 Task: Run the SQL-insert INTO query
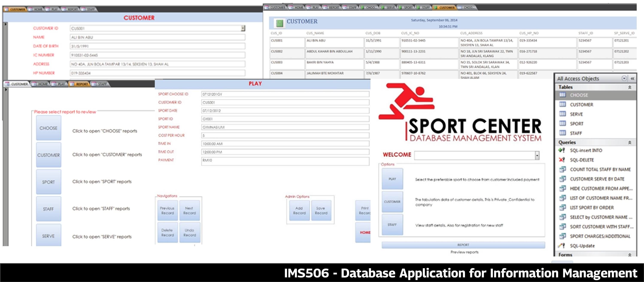(586, 150)
